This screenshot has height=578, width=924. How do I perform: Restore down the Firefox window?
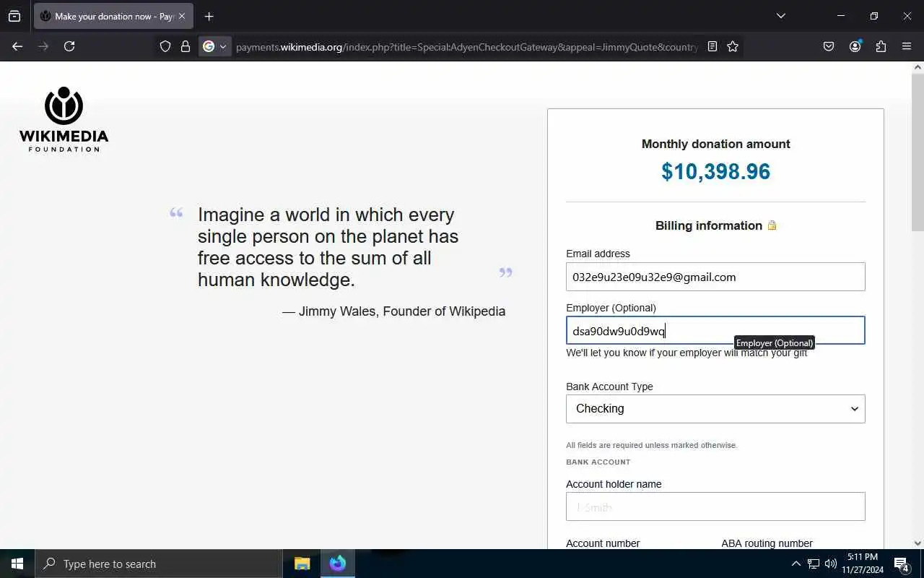(x=874, y=16)
